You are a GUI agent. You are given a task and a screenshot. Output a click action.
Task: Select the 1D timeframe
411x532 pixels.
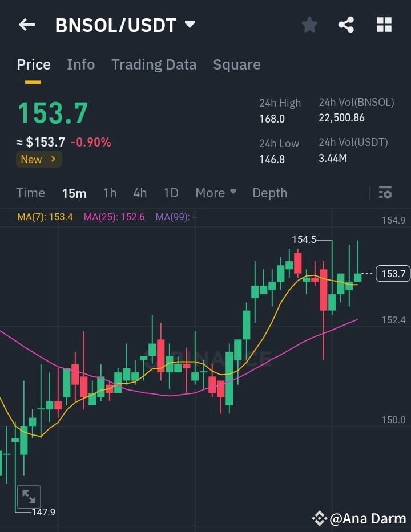click(x=171, y=193)
